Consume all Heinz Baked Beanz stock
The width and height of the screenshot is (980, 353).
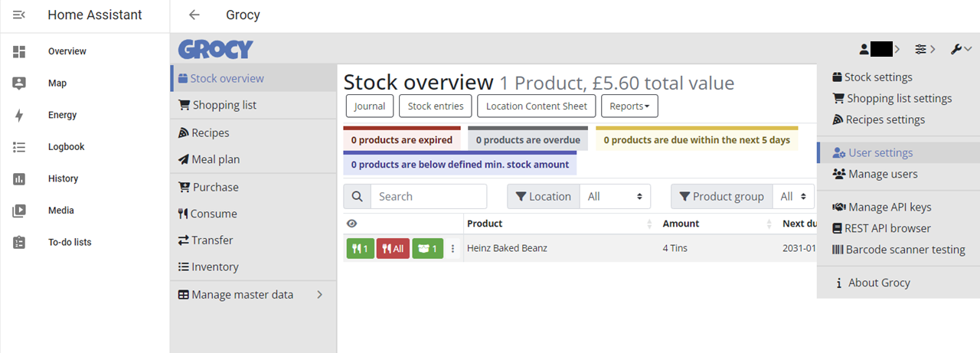coord(393,249)
